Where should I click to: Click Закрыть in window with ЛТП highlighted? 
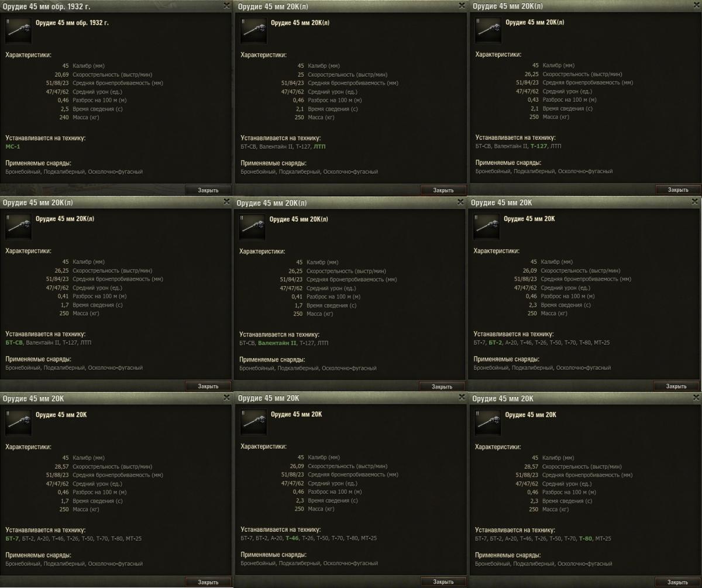[x=443, y=190]
